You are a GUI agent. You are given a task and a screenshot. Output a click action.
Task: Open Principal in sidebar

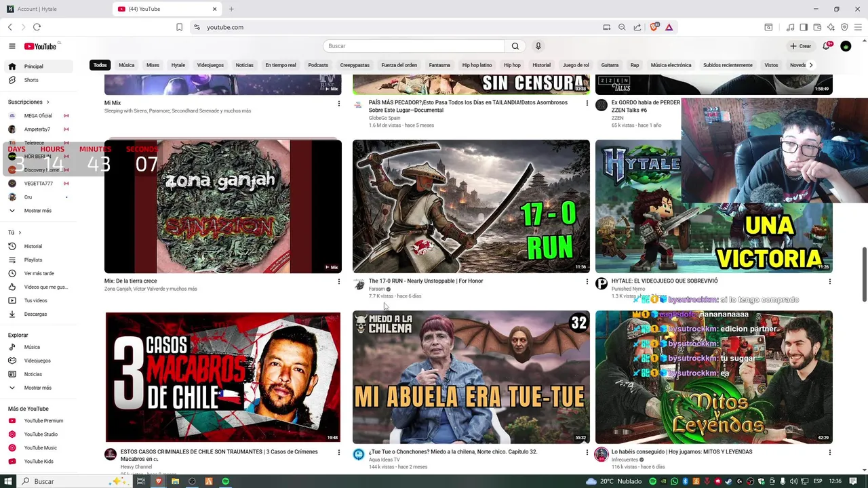[x=39, y=66]
